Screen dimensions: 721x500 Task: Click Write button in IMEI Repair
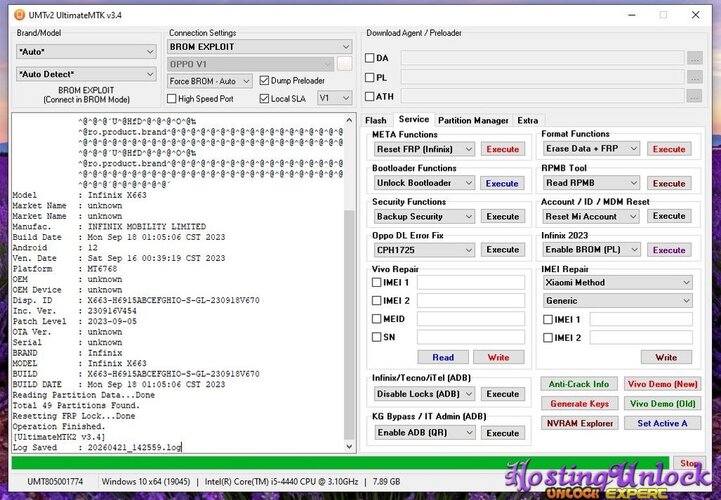pyautogui.click(x=666, y=357)
